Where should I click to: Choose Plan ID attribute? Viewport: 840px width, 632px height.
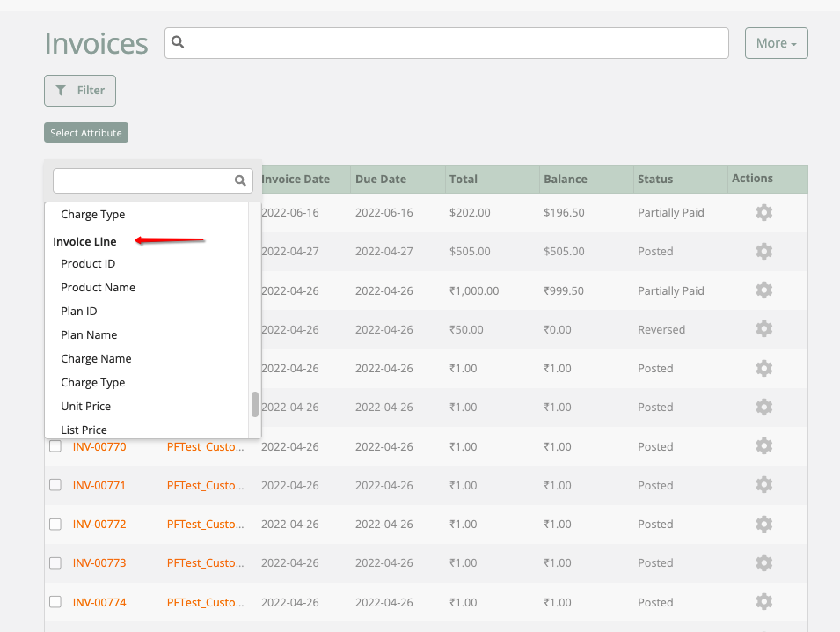point(79,311)
